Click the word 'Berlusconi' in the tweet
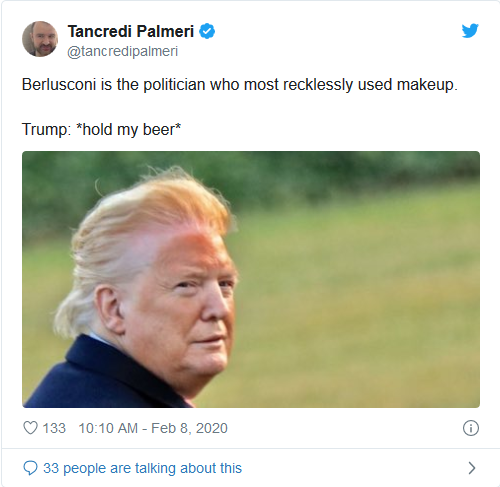Viewport: 500px width, 487px height. coord(59,85)
